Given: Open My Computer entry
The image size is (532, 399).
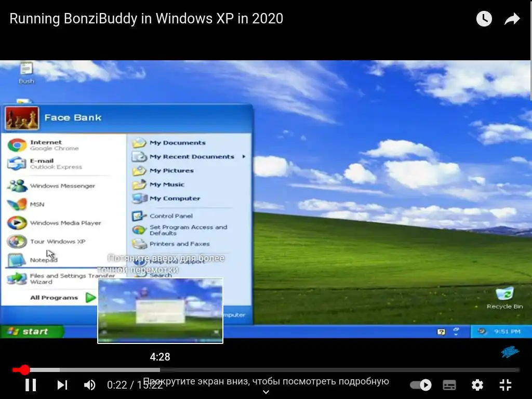Looking at the screenshot, I should tap(166, 198).
